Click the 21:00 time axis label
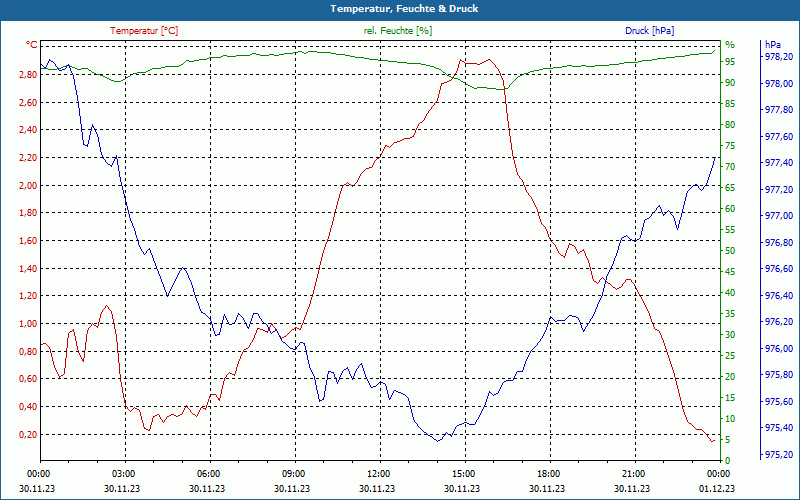This screenshot has height=500, width=800. tap(635, 473)
